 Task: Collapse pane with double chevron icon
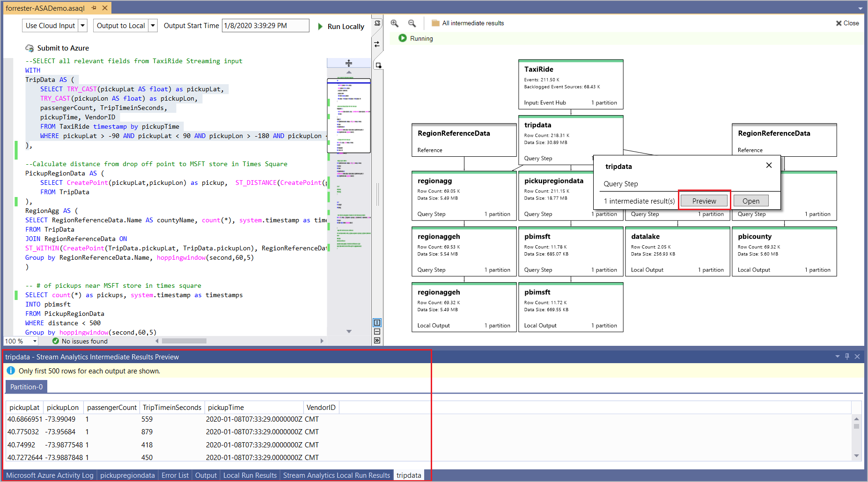(x=377, y=341)
